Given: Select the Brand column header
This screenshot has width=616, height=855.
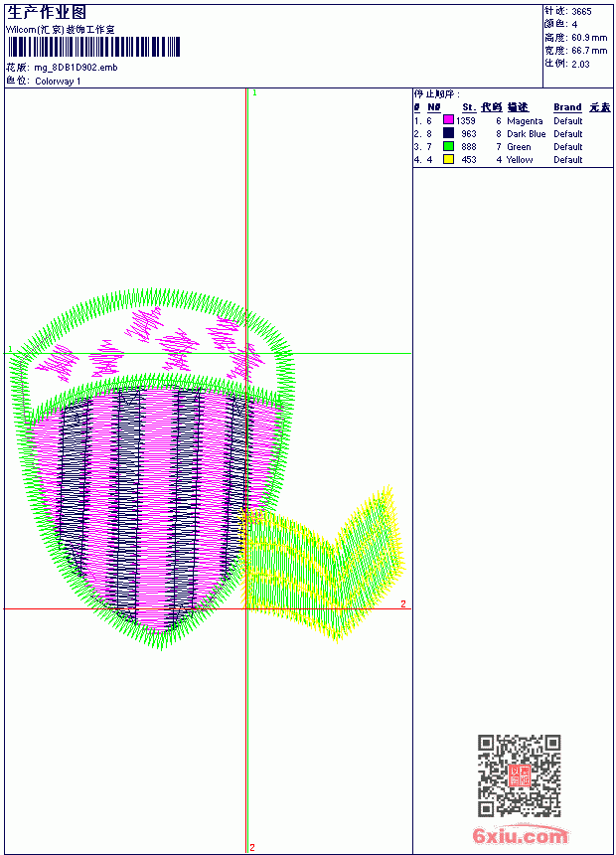Looking at the screenshot, I should (x=567, y=107).
